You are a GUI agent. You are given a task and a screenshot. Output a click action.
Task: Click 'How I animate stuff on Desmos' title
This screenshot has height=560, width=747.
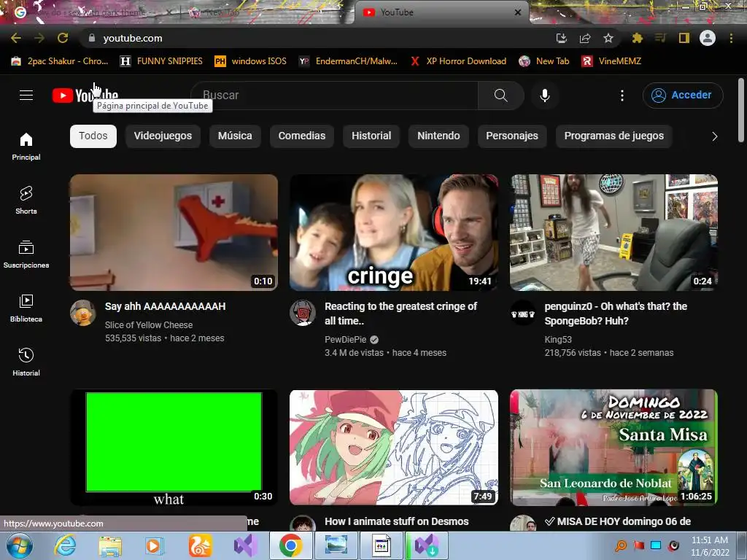pos(396,521)
